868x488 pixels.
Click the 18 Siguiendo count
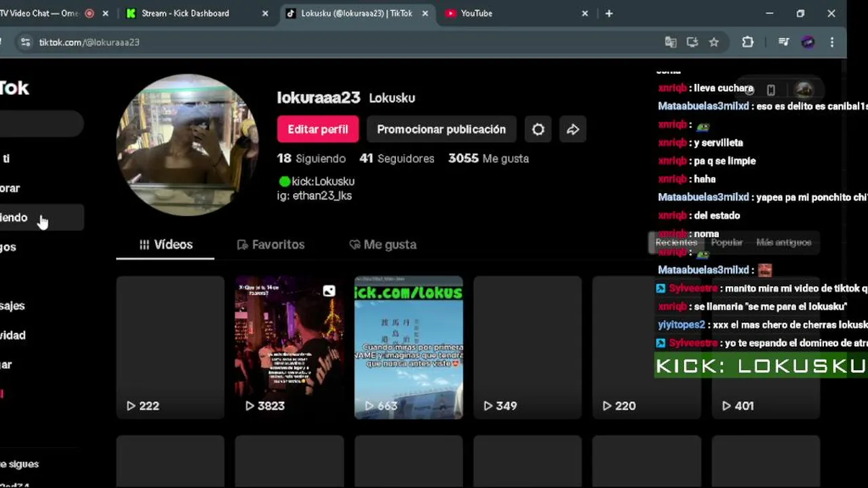coord(311,159)
